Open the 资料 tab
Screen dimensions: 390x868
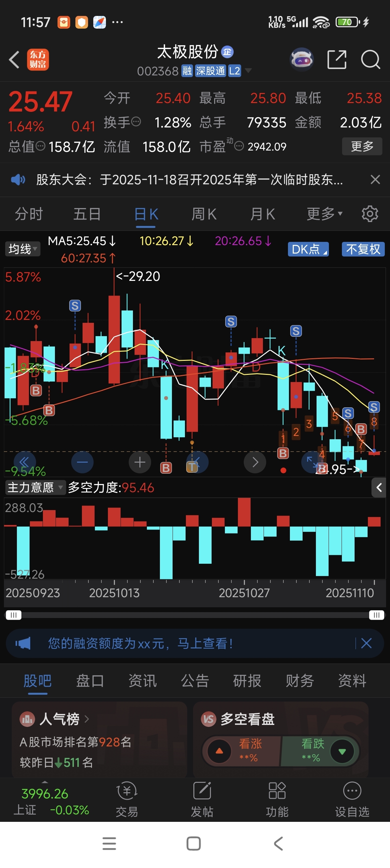pyautogui.click(x=352, y=681)
